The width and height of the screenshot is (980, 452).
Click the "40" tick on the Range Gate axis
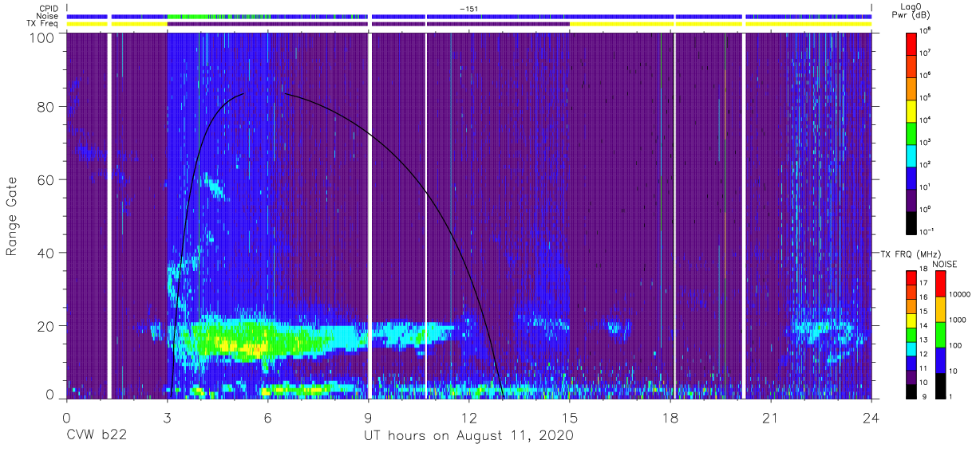click(45, 253)
